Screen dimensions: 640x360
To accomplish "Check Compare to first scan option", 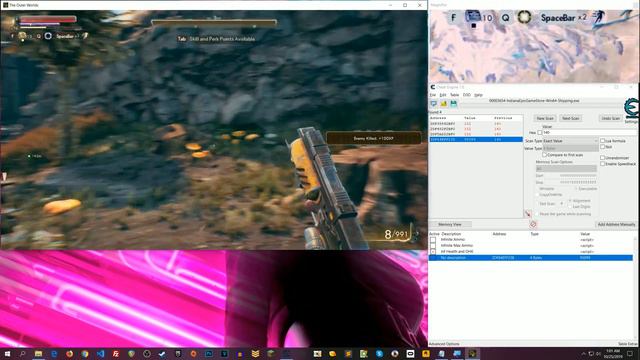I will (544, 155).
